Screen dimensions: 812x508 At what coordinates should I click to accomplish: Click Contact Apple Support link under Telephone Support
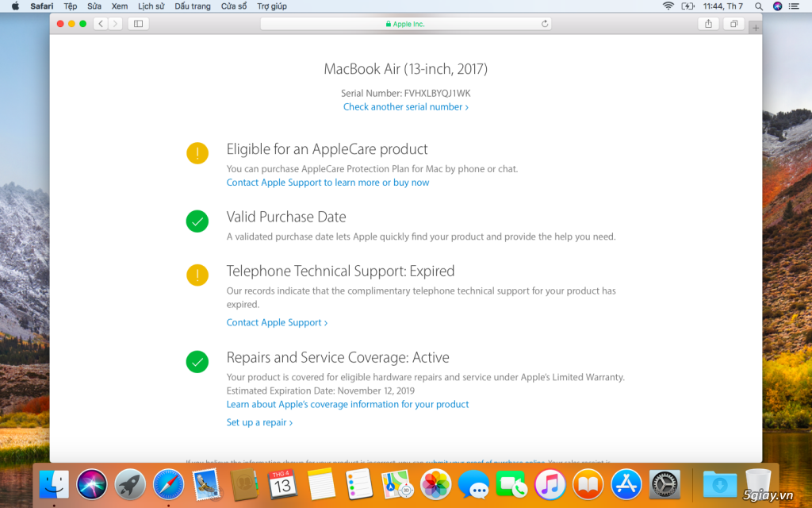[277, 322]
